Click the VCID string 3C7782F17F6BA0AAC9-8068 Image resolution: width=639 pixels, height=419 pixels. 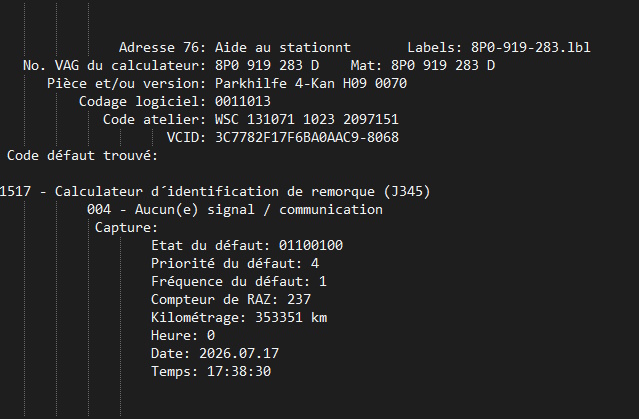click(307, 137)
